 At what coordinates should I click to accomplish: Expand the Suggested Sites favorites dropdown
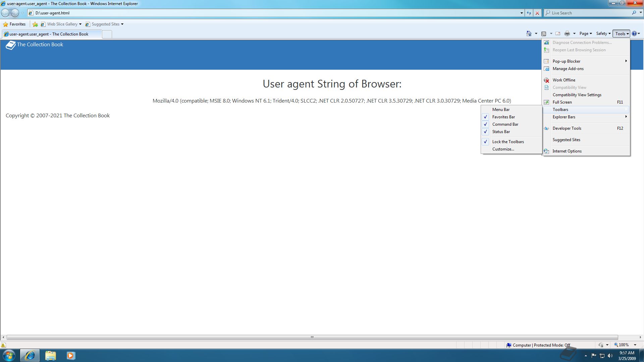pyautogui.click(x=122, y=24)
